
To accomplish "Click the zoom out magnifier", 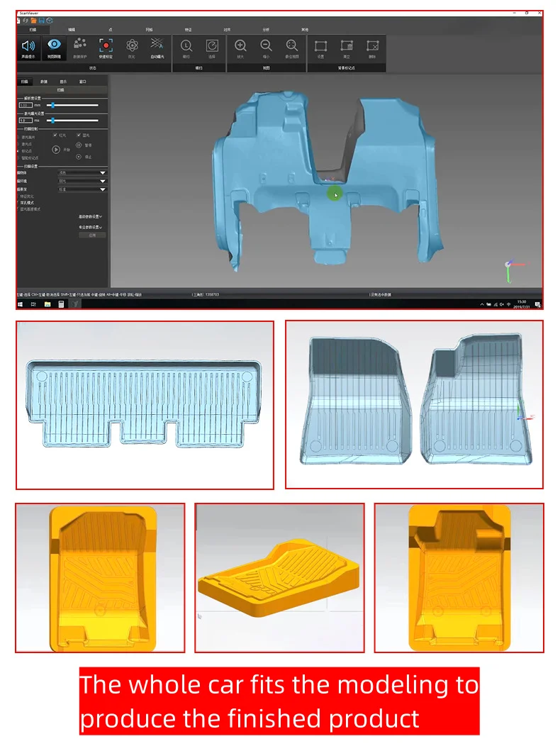I will pyautogui.click(x=266, y=45).
